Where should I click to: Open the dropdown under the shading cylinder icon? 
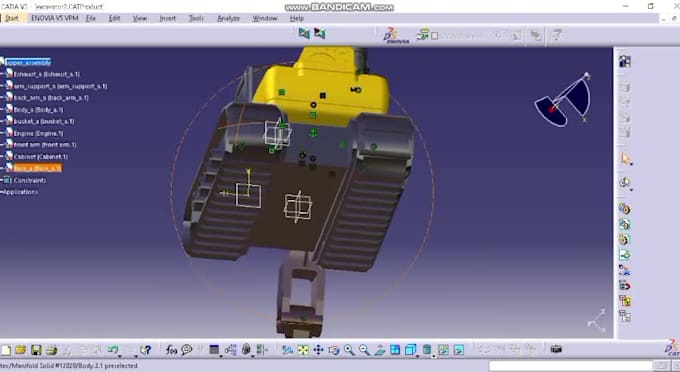433,356
